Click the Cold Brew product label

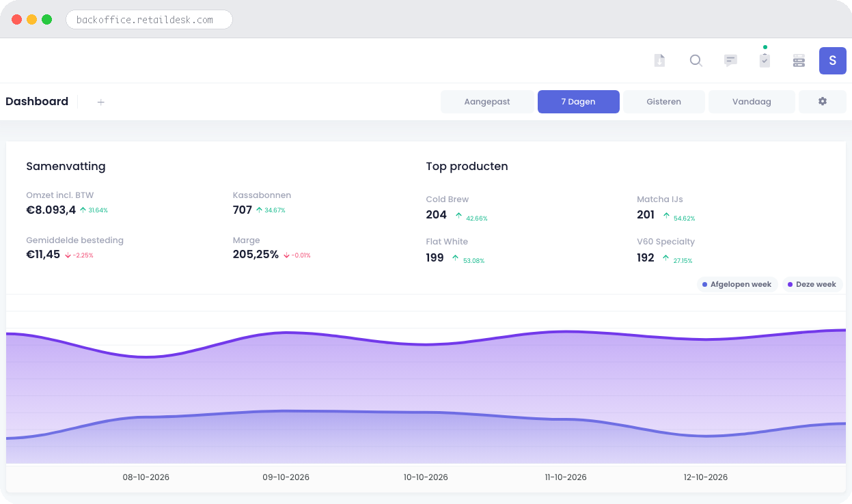448,199
